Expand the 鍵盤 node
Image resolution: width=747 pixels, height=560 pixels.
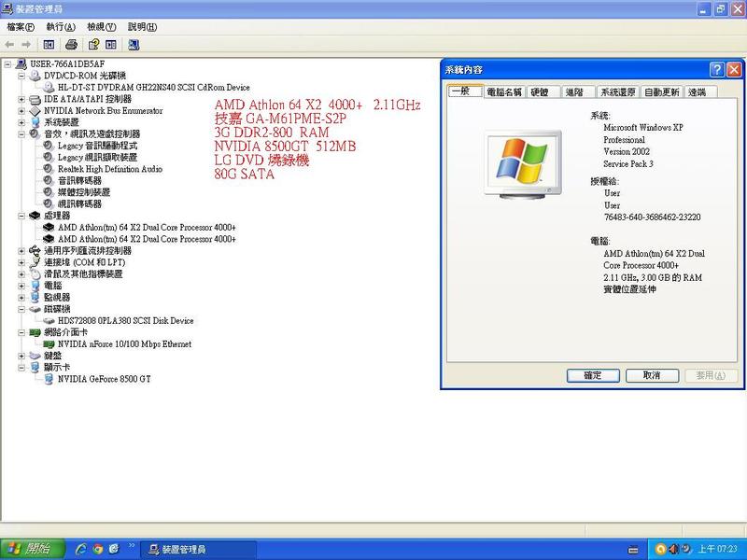click(21, 356)
